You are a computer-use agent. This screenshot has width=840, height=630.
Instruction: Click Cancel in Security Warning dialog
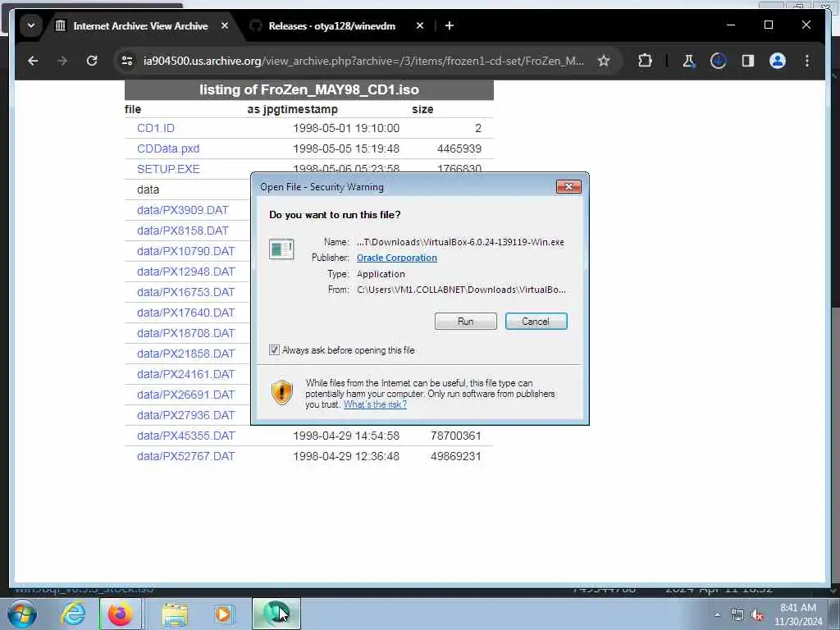536,322
